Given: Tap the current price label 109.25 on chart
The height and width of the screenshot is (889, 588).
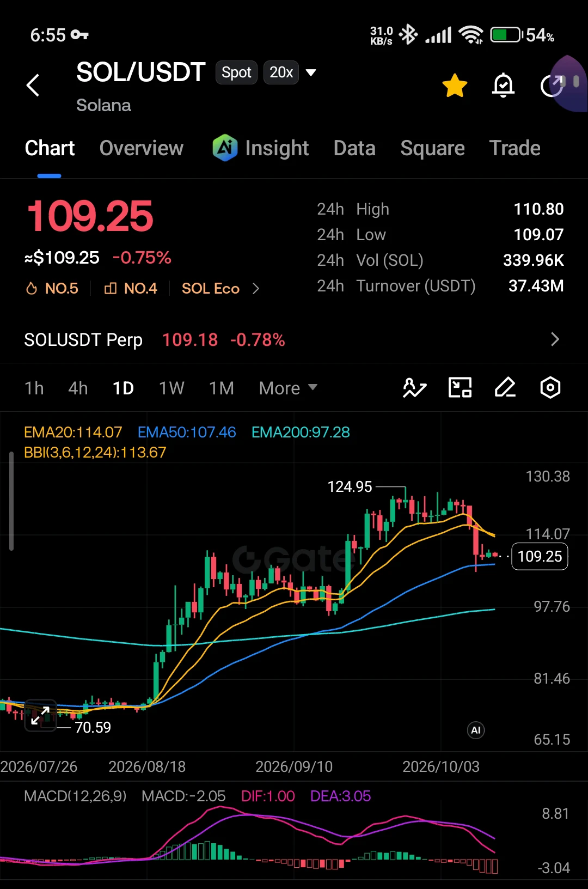Looking at the screenshot, I should pos(540,556).
